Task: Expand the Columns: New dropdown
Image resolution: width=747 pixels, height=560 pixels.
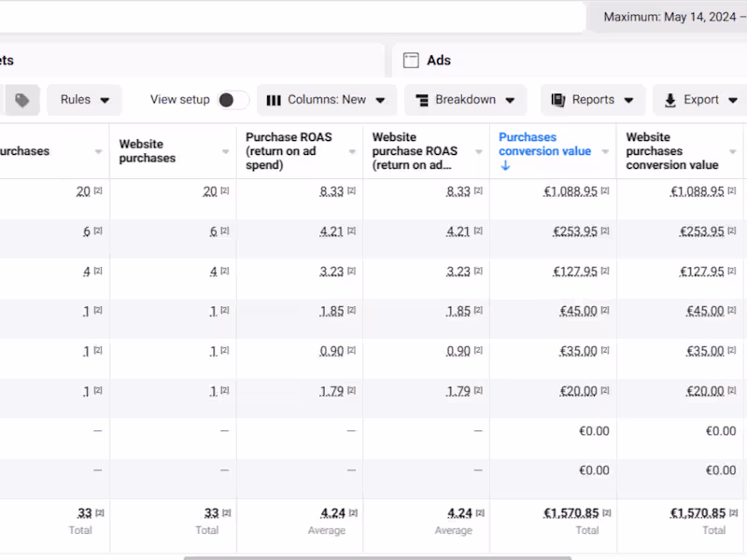Action: 327,100
